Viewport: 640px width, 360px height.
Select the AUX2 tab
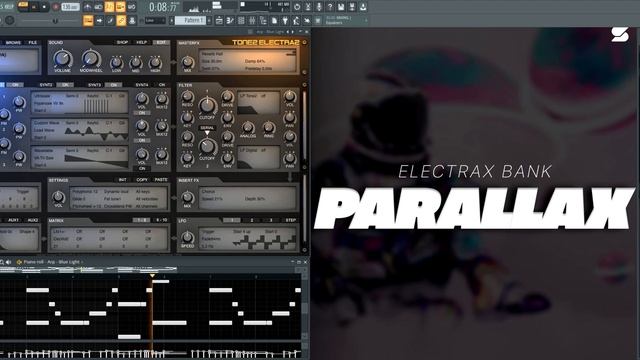pos(33,220)
